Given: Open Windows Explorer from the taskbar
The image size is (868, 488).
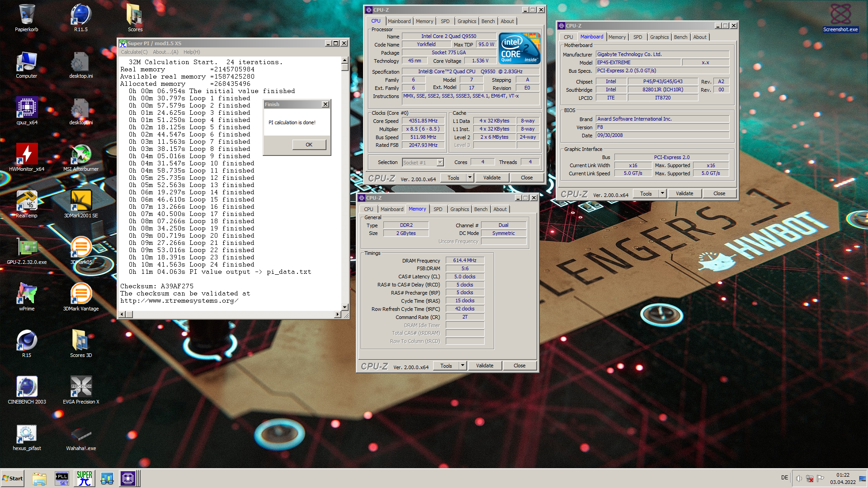Looking at the screenshot, I should pos(39,479).
